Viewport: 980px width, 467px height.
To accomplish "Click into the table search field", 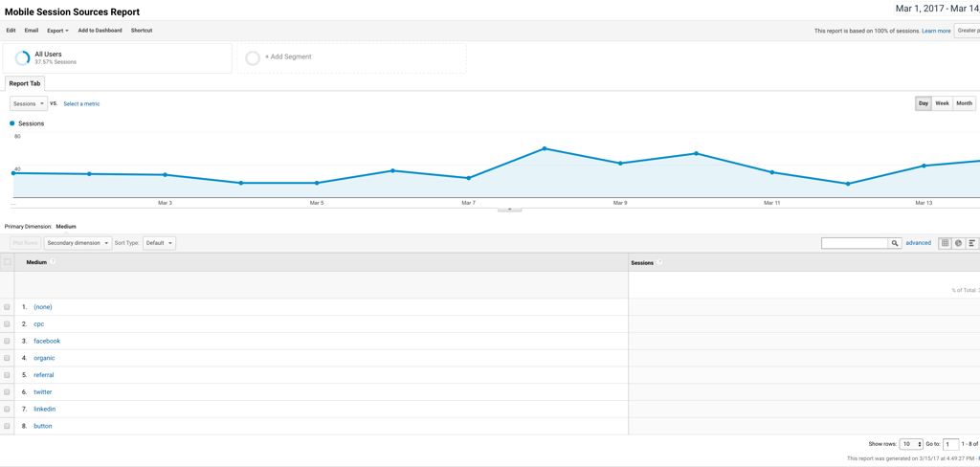I will click(855, 243).
